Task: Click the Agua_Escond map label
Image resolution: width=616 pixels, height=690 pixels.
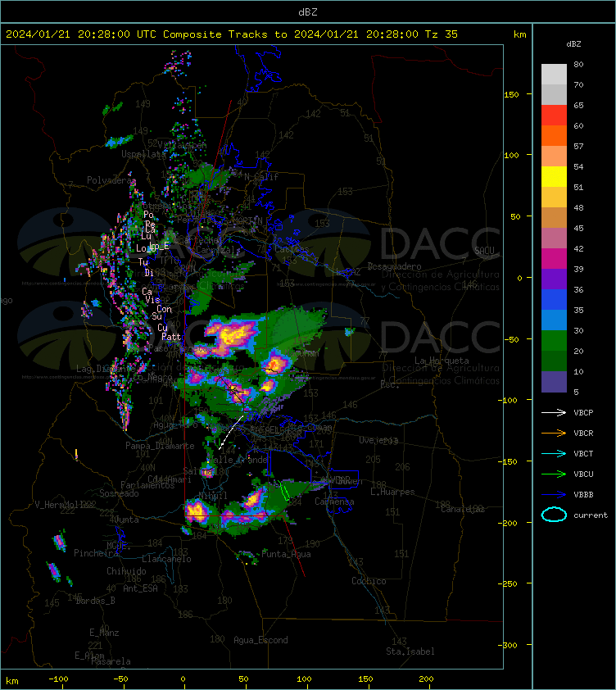Action: click(x=260, y=640)
